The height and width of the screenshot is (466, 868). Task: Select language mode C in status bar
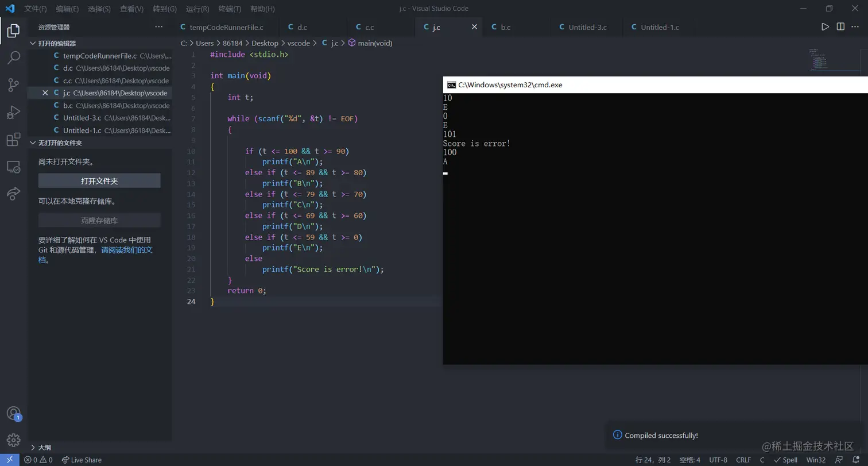coord(762,460)
